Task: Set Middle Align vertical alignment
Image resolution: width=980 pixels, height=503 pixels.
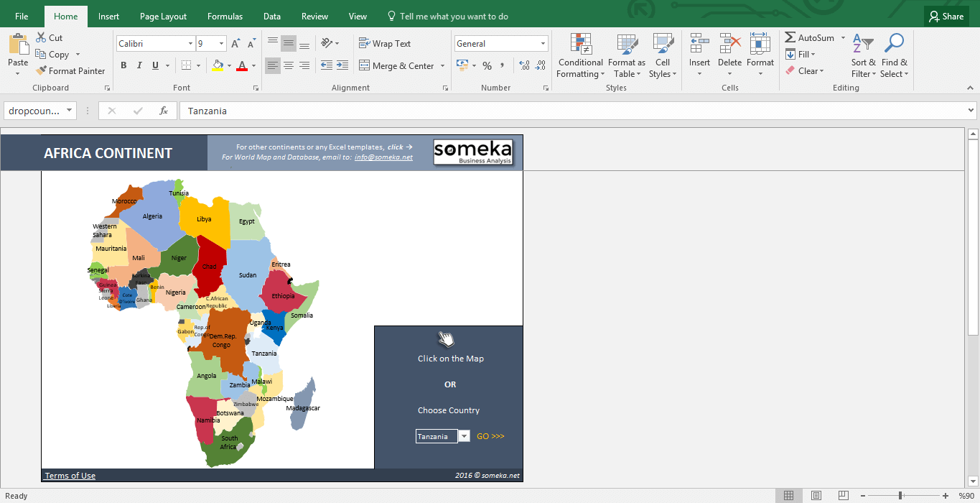Action: pyautogui.click(x=289, y=44)
